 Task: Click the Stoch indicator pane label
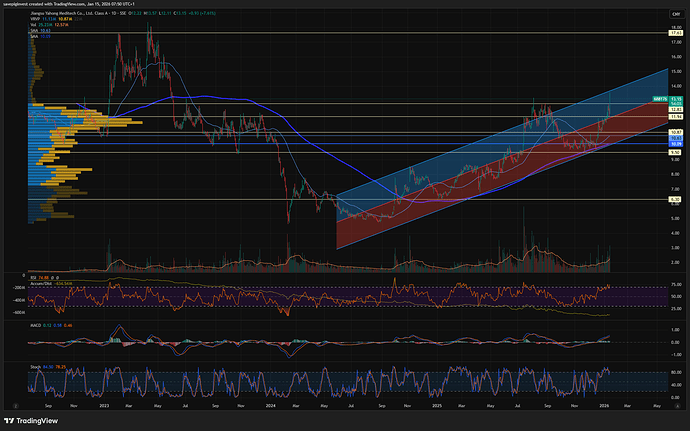[x=33, y=366]
